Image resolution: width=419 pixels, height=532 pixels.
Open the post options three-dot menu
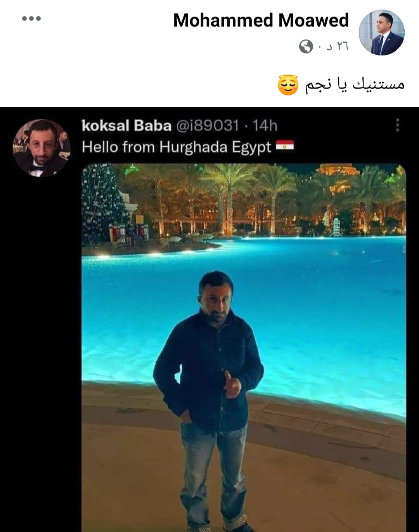[x=31, y=19]
